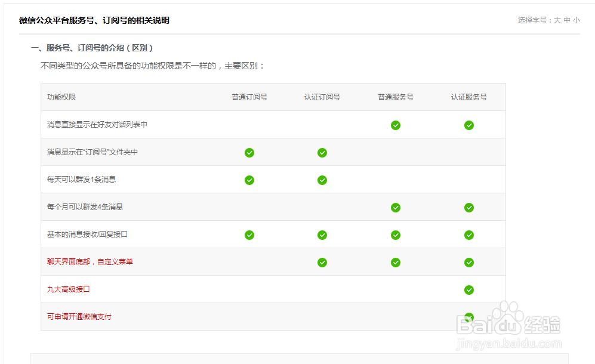Click the 认证服务号 column header
Viewport: 595px width, 364px height.
pyautogui.click(x=469, y=97)
